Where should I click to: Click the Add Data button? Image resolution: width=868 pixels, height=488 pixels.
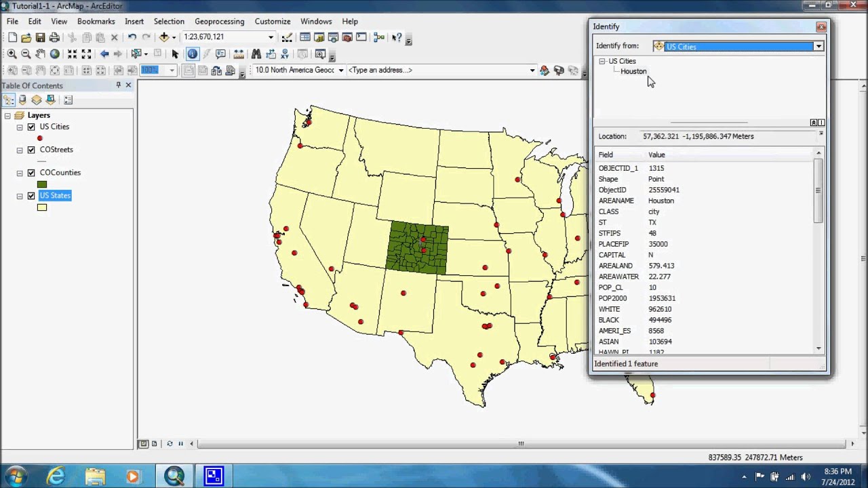tap(164, 37)
